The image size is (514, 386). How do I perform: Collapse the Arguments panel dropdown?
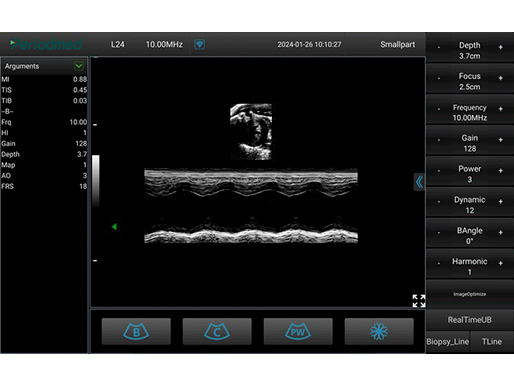[79, 66]
